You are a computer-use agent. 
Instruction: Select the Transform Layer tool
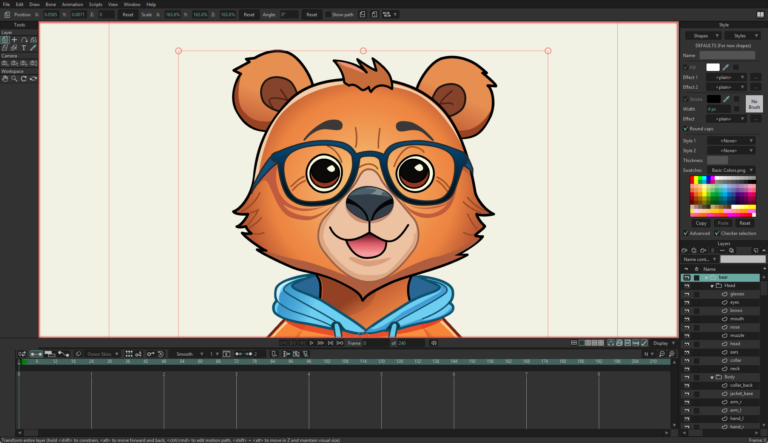click(x=5, y=39)
